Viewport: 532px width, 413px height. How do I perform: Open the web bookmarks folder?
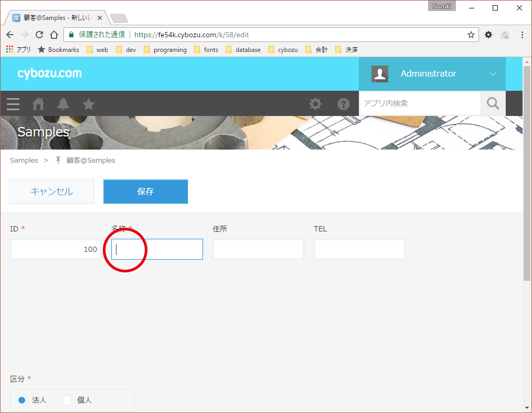[x=98, y=49]
